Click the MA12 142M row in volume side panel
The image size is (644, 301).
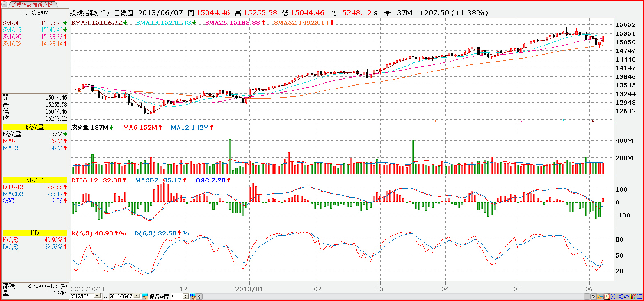35,148
